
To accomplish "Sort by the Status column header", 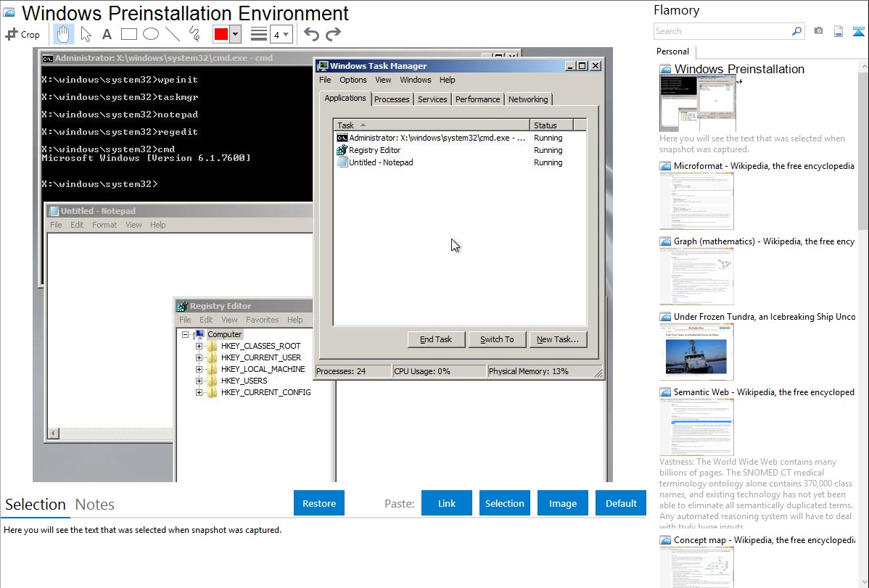I will point(551,125).
